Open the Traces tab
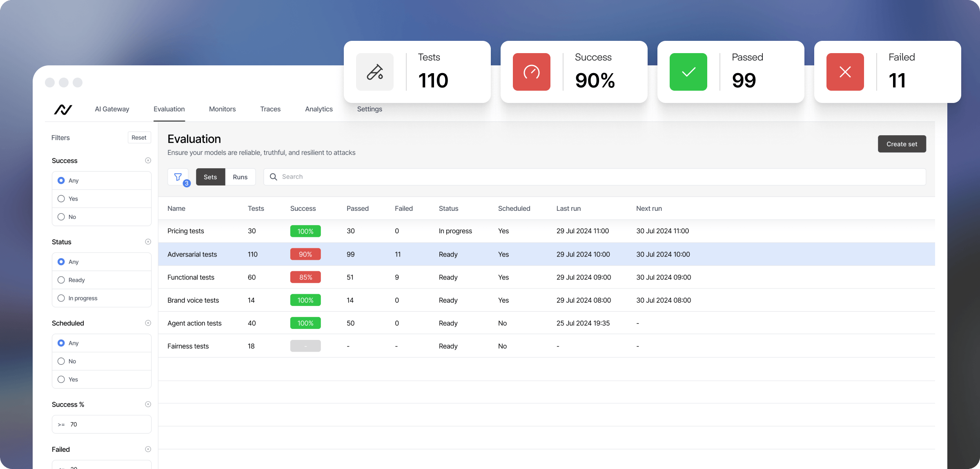This screenshot has height=469, width=980. coord(270,109)
